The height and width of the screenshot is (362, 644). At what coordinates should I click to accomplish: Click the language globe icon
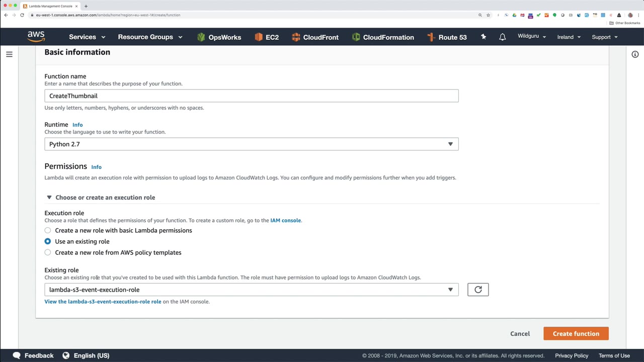pyautogui.click(x=66, y=355)
